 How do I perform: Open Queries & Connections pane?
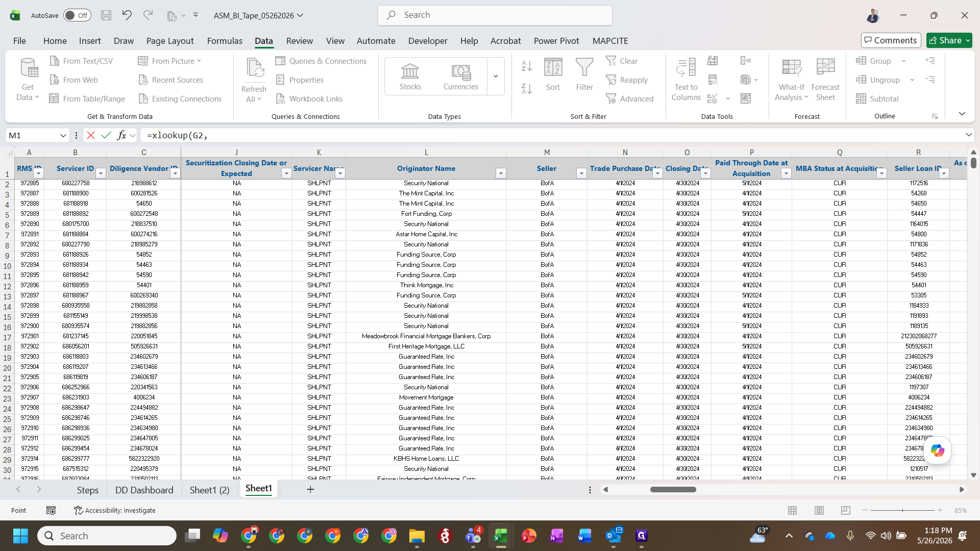321,61
